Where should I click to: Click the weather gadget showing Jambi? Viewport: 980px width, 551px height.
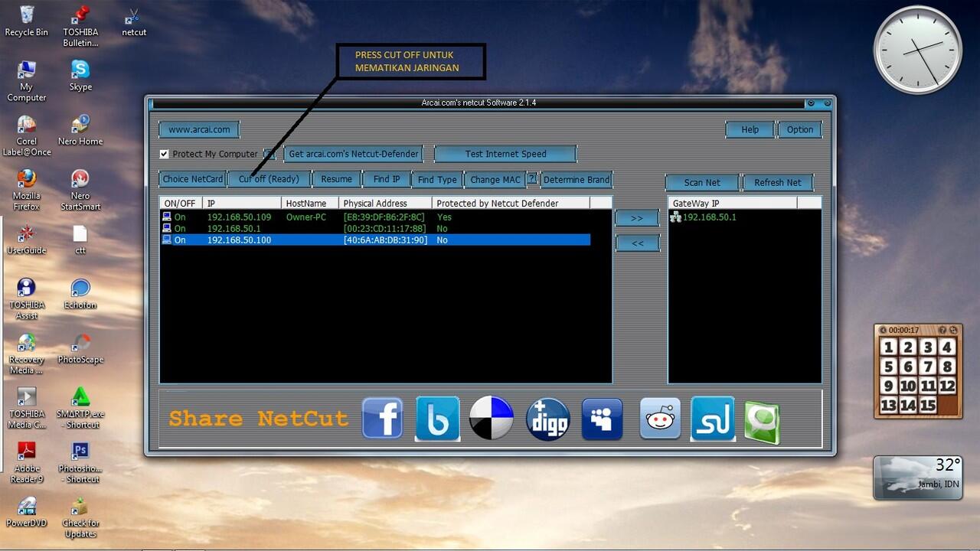pyautogui.click(x=917, y=478)
